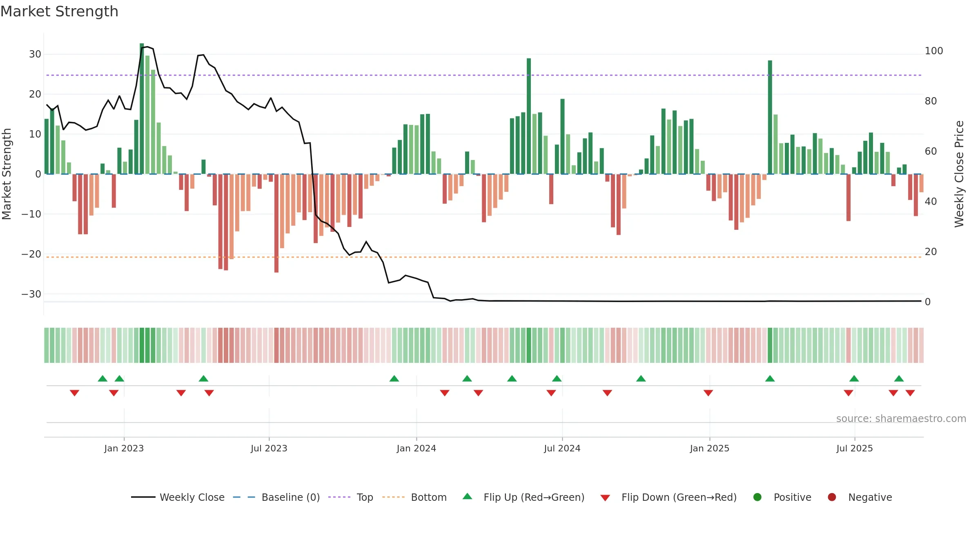
Task: Click the lowest red bar near -25
Action: (276, 223)
